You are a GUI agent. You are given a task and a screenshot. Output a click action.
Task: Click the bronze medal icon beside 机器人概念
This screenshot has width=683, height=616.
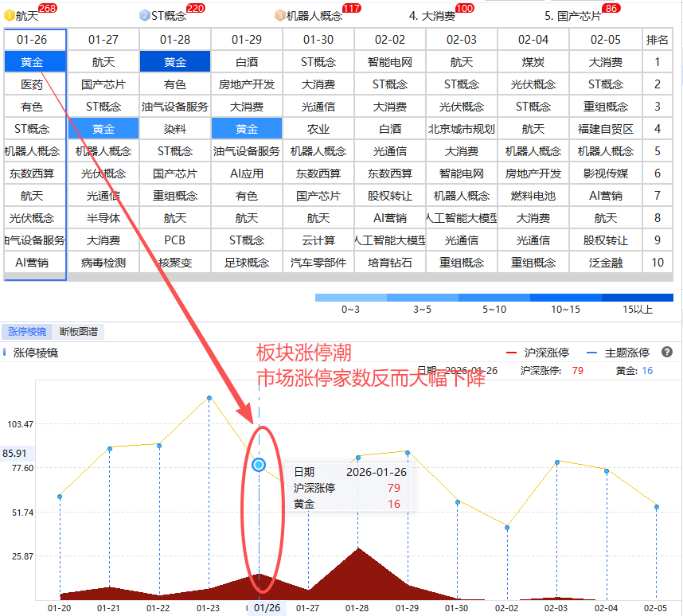pyautogui.click(x=279, y=15)
